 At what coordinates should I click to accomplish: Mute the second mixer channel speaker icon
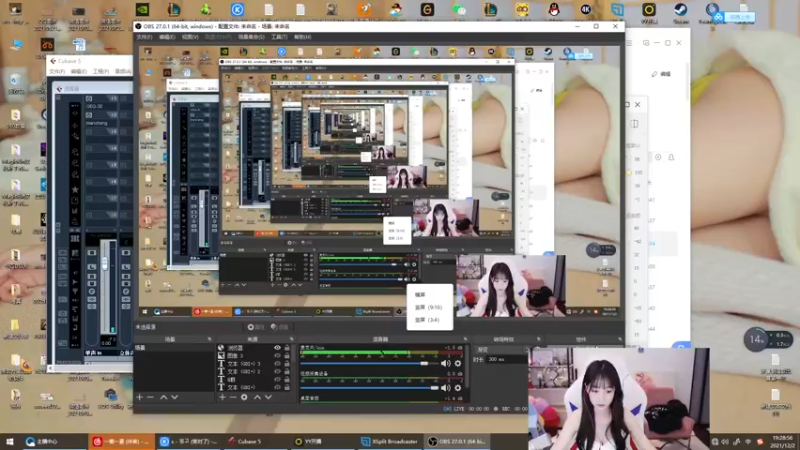point(445,388)
